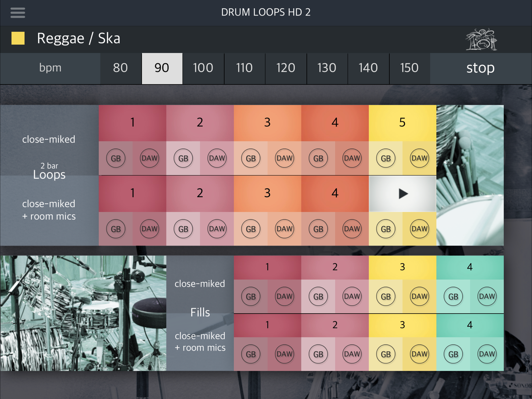Click the drum kit sketch icon
The height and width of the screenshot is (399, 532).
481,40
